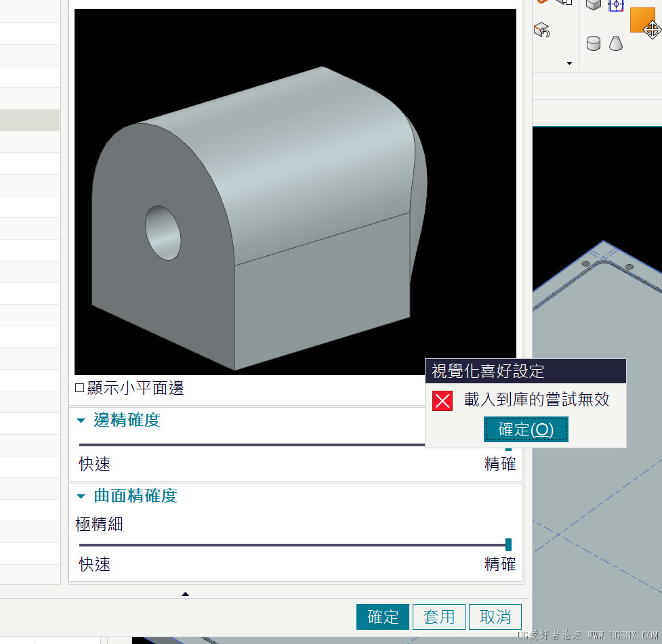Open the toolbar group dropdown arrow
The width and height of the screenshot is (662, 644).
tap(569, 64)
